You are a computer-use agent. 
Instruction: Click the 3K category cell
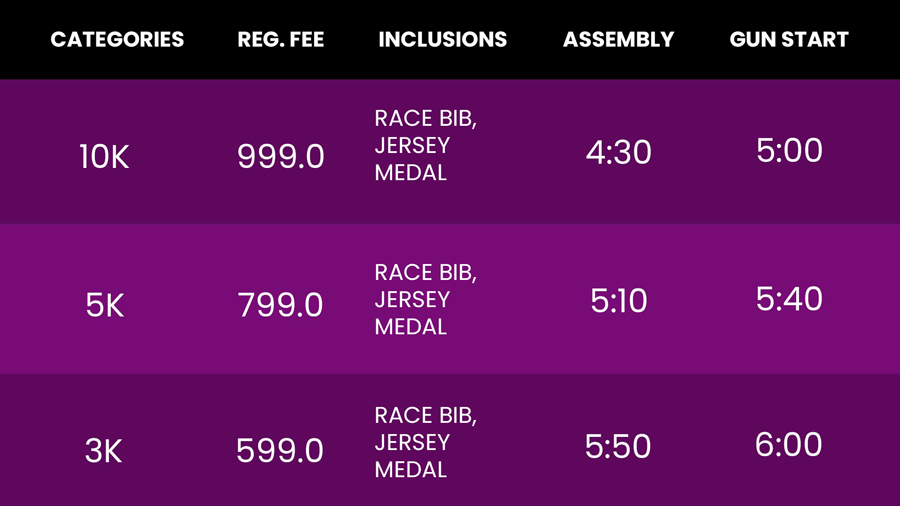pos(103,451)
